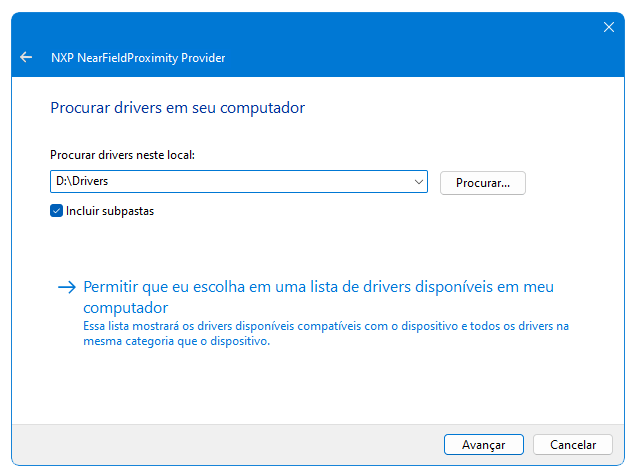Click the Procurar drivers neste local label
Image resolution: width=635 pixels, height=475 pixels.
[x=122, y=155]
